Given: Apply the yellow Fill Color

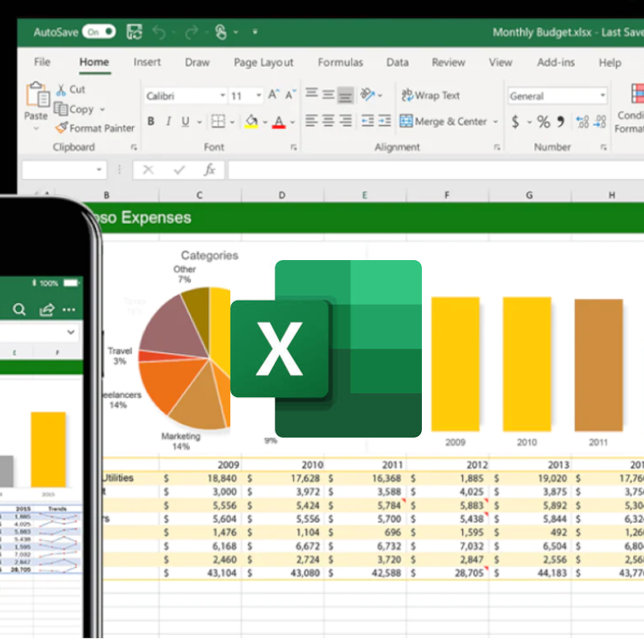Looking at the screenshot, I should 251,121.
